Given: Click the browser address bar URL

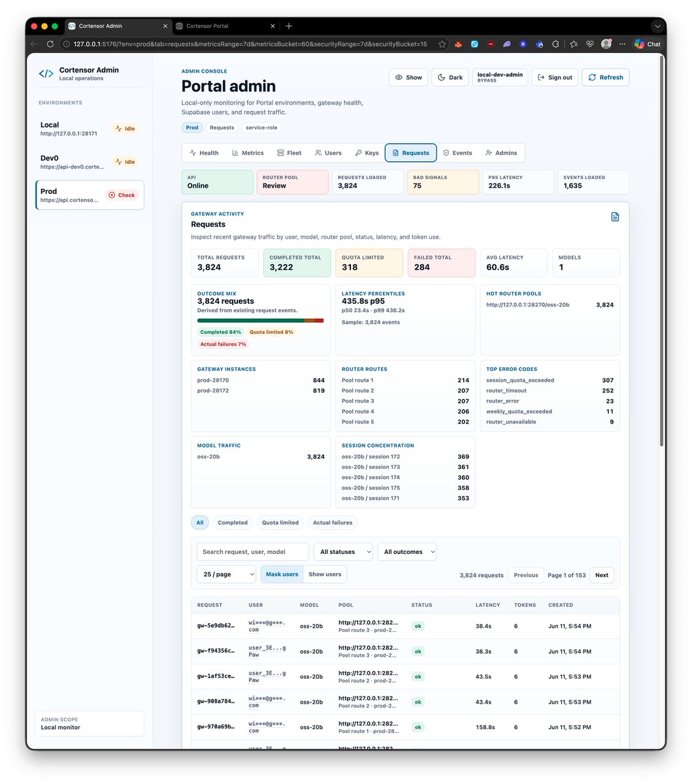Looking at the screenshot, I should [x=250, y=44].
